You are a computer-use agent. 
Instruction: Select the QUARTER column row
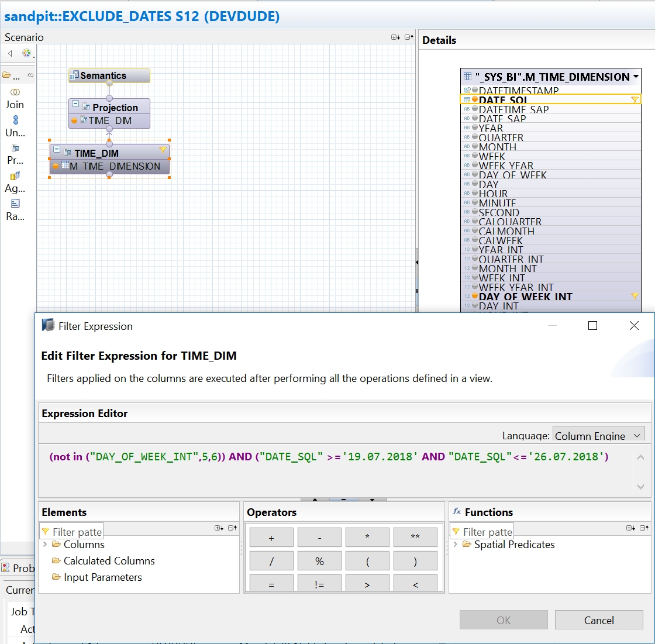click(x=550, y=137)
